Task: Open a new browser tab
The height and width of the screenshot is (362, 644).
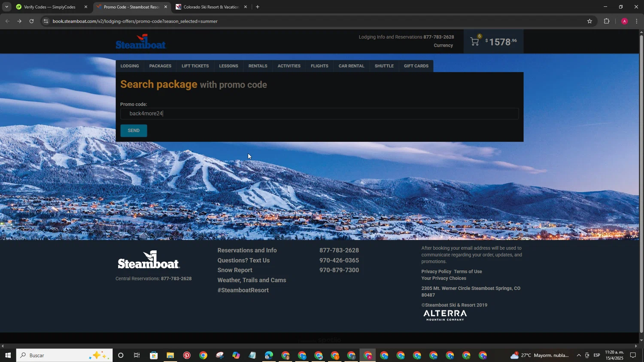Action: tap(258, 7)
